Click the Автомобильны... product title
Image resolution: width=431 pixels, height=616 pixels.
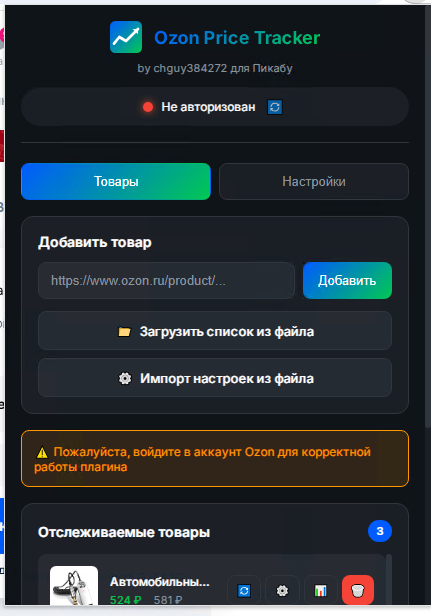tap(160, 581)
